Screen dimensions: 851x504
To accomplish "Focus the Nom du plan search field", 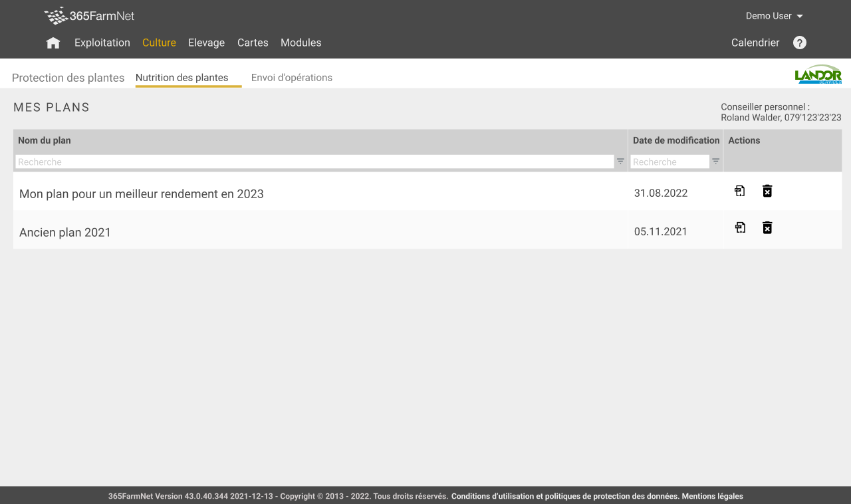I will [314, 162].
